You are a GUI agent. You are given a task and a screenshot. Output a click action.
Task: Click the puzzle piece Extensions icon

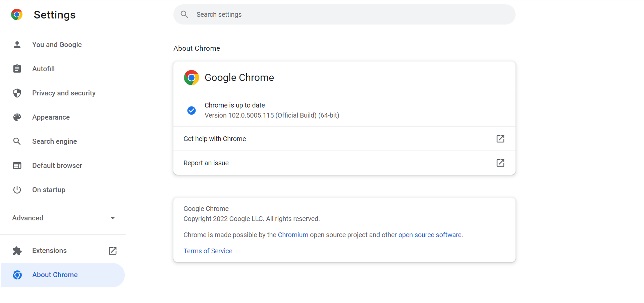(17, 251)
